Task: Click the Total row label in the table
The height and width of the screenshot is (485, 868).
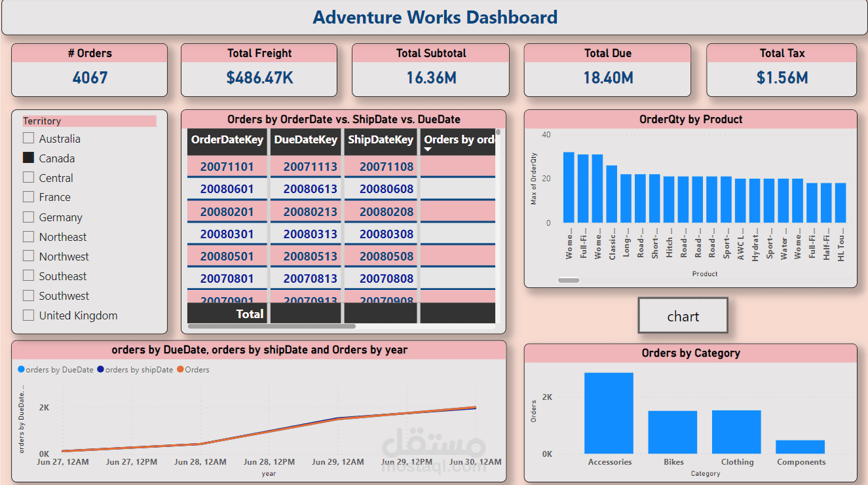Action: [x=250, y=314]
